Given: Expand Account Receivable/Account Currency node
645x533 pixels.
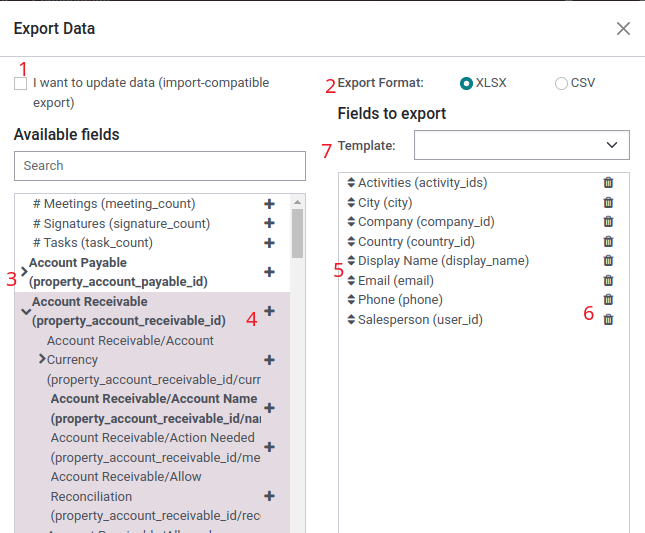Looking at the screenshot, I should pyautogui.click(x=42, y=359).
